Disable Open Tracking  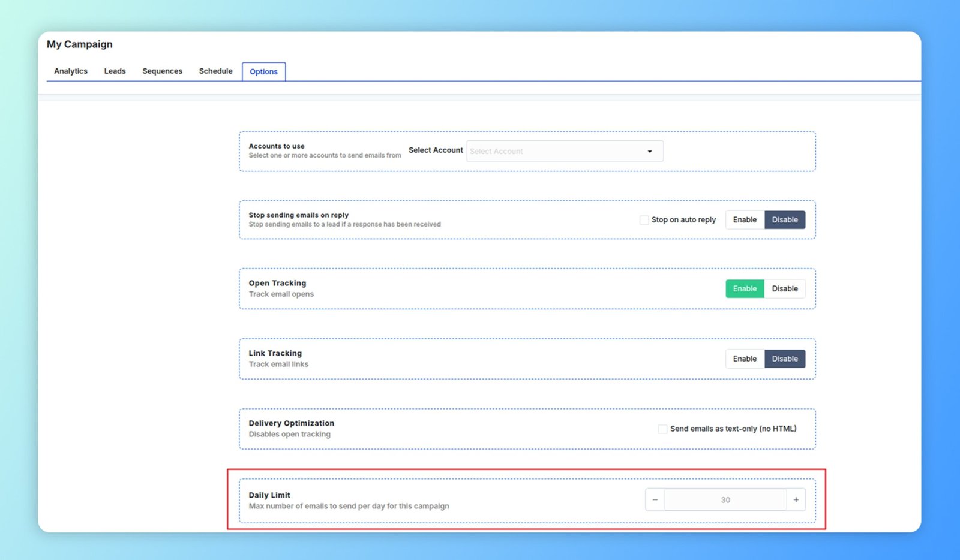[x=784, y=288]
